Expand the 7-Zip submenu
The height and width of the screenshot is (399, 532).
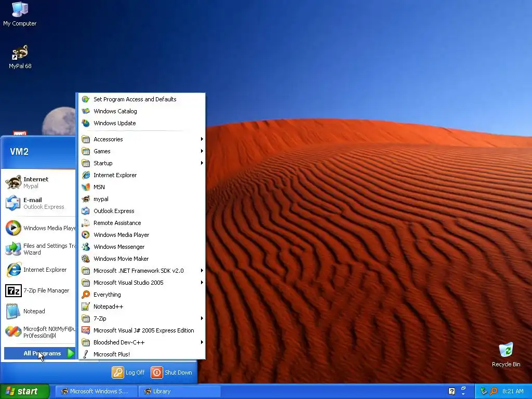click(x=142, y=318)
